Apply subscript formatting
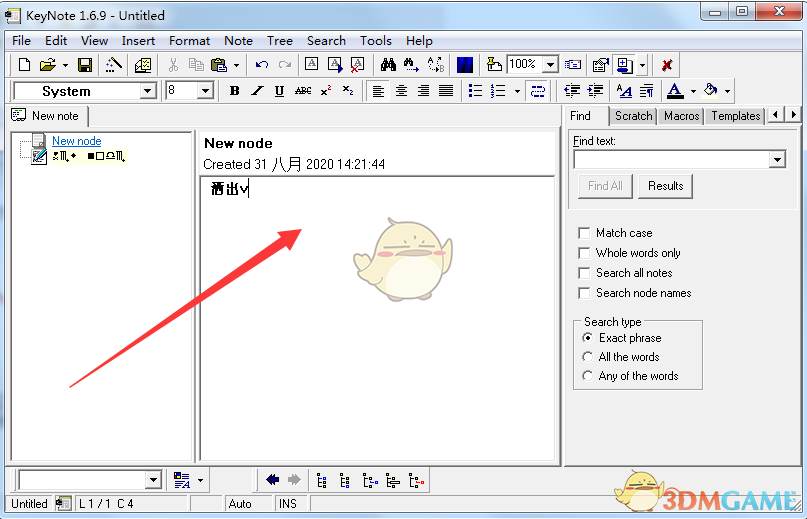Screen dimensions: 807x519 (348, 91)
